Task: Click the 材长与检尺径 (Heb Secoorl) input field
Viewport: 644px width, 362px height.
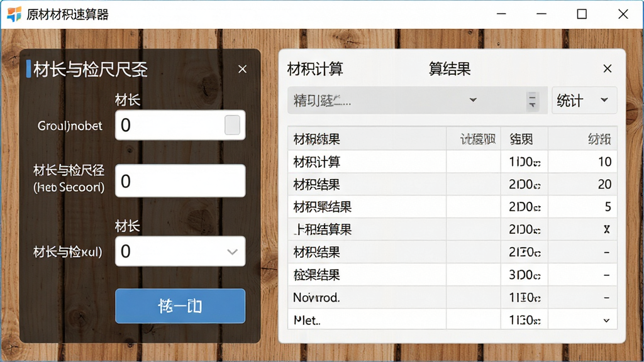Action: click(x=180, y=181)
